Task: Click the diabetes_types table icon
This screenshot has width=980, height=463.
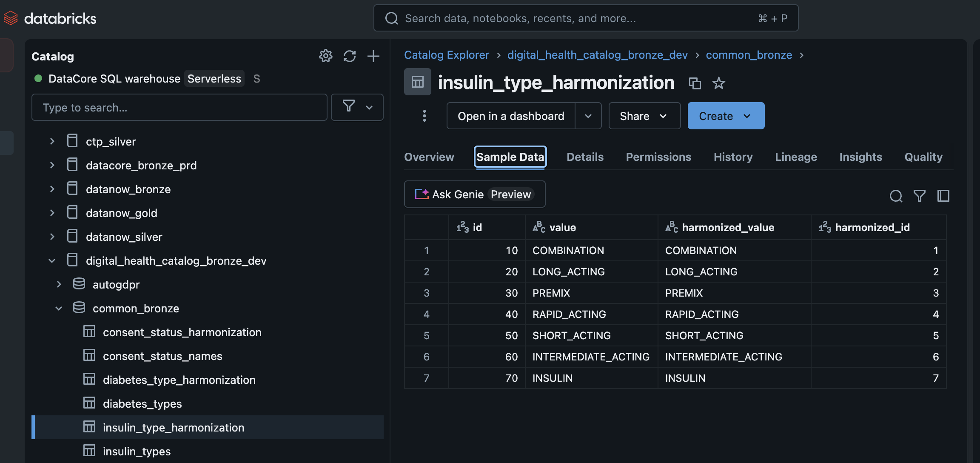Action: tap(89, 403)
